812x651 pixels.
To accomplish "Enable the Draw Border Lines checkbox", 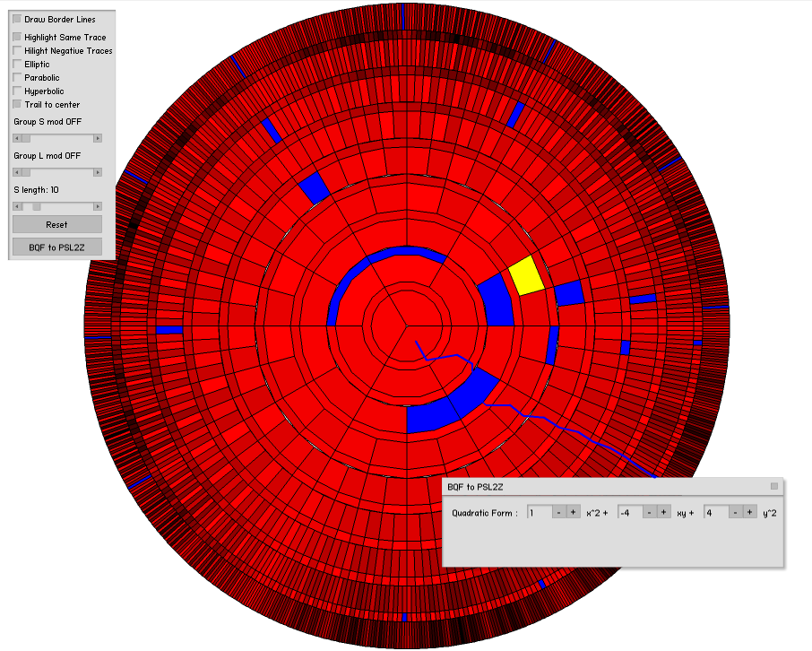I will 17,19.
